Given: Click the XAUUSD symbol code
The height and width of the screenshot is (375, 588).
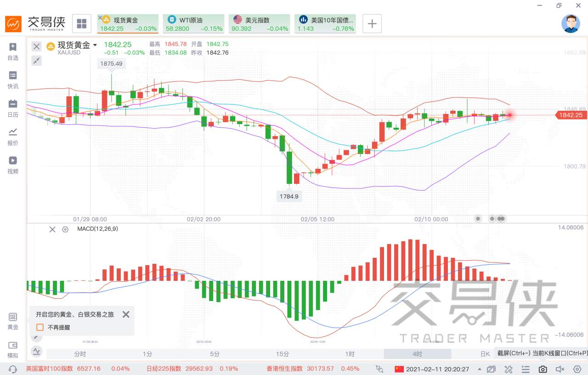Looking at the screenshot, I should (69, 52).
